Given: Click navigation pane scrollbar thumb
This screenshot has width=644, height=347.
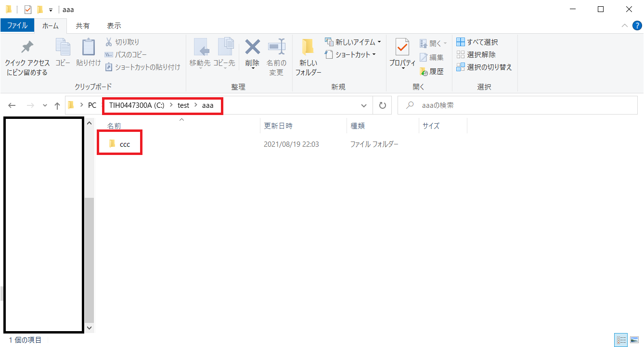Looking at the screenshot, I should click(x=90, y=260).
